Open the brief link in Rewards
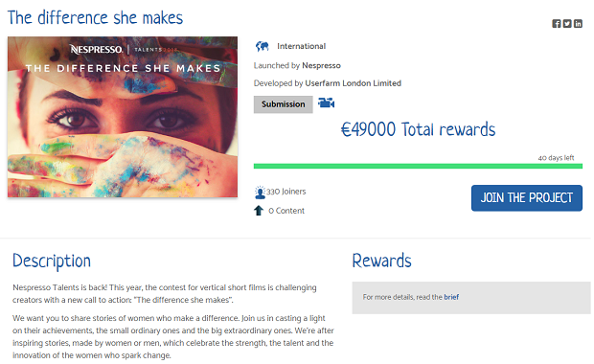594x364 pixels. (x=451, y=297)
